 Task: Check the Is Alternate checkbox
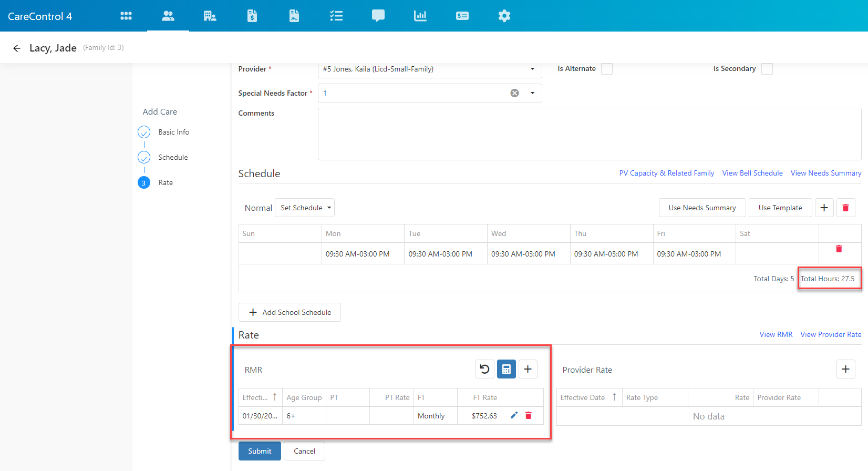[607, 69]
